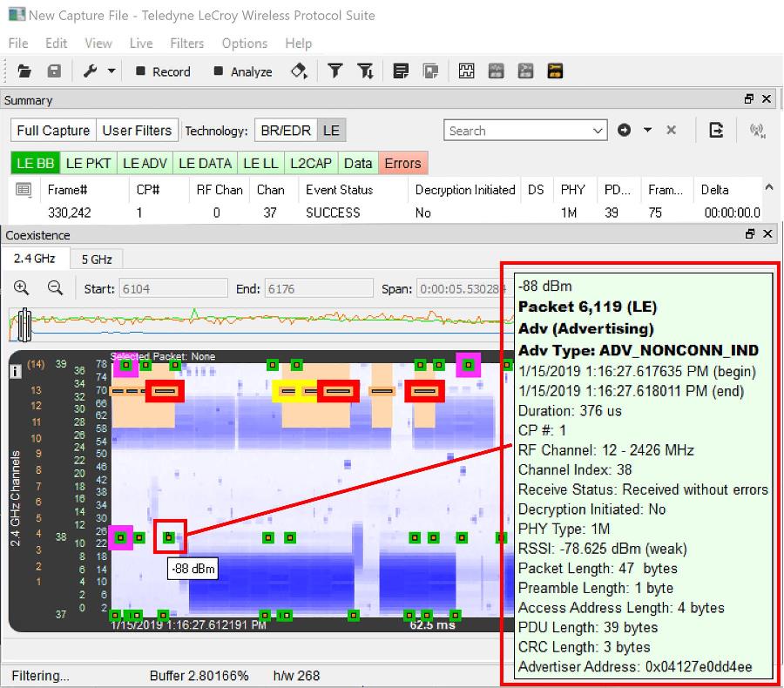Viewport: 784px width, 688px height.
Task: Click the funnel filter icon in toolbar
Action: coord(335,71)
